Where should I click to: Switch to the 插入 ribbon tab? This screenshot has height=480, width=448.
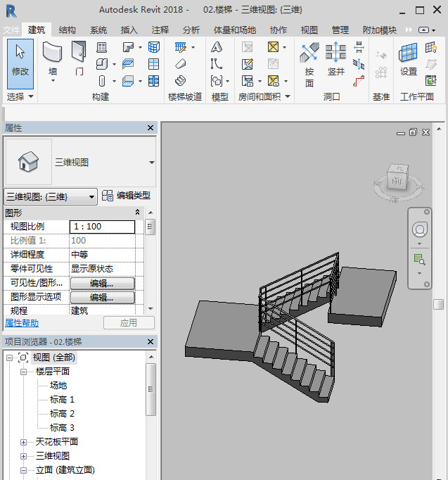129,30
